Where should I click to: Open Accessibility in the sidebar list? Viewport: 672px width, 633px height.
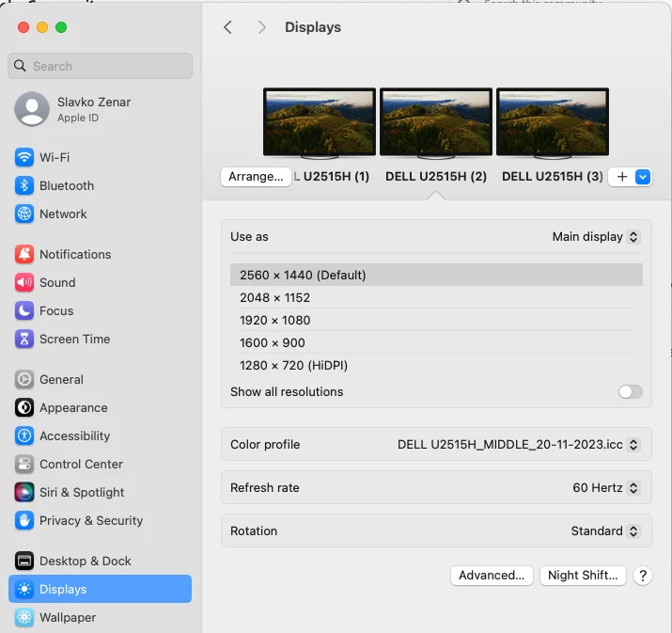pyautogui.click(x=100, y=435)
